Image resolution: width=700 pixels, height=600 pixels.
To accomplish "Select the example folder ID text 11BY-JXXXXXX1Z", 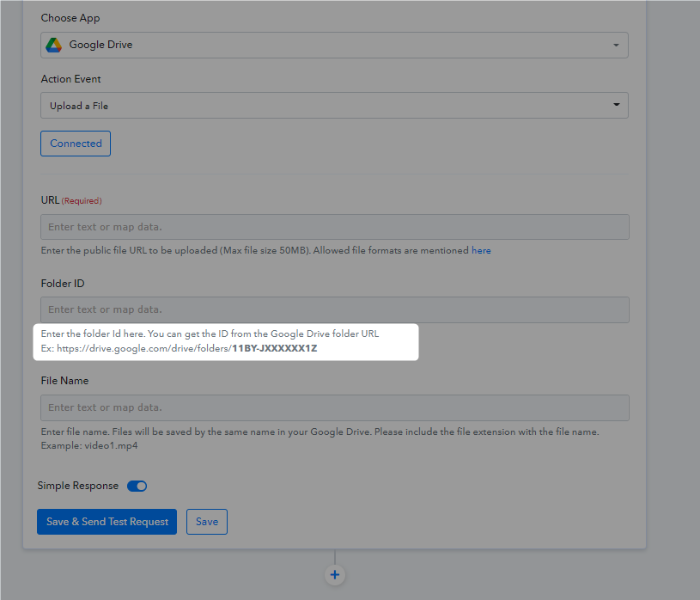I will point(275,348).
